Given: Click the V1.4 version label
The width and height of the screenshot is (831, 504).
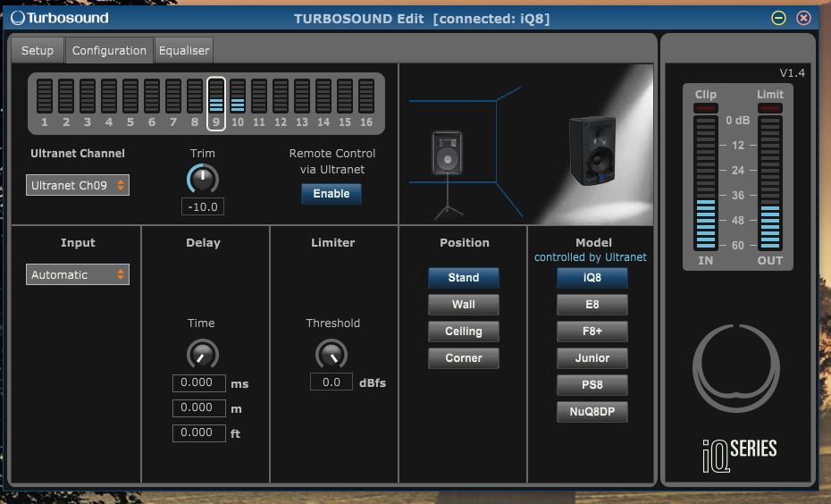Looking at the screenshot, I should [792, 72].
